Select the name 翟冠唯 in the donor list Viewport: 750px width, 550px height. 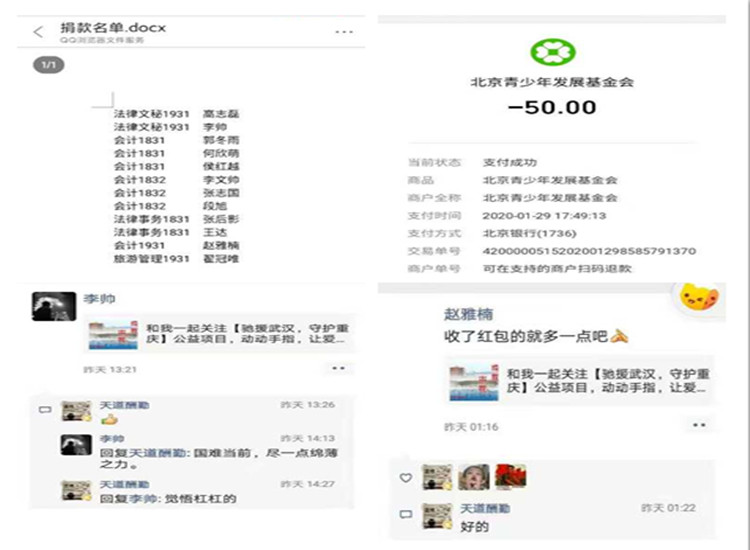(x=221, y=259)
